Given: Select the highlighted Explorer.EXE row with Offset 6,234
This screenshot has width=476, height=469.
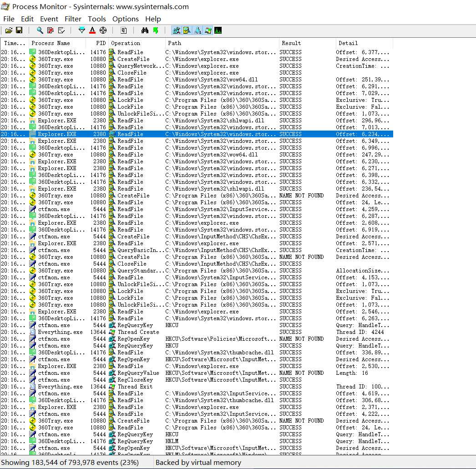Looking at the screenshot, I should click(197, 134).
